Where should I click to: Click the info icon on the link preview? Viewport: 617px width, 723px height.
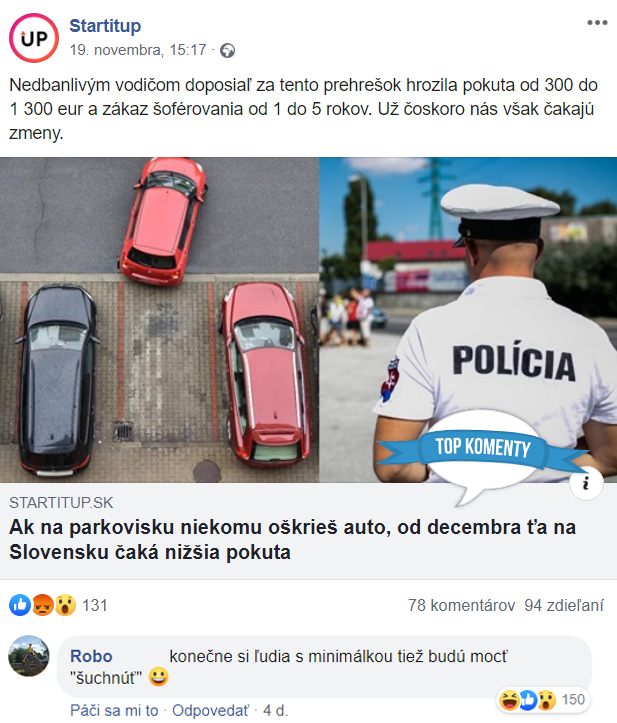(586, 483)
